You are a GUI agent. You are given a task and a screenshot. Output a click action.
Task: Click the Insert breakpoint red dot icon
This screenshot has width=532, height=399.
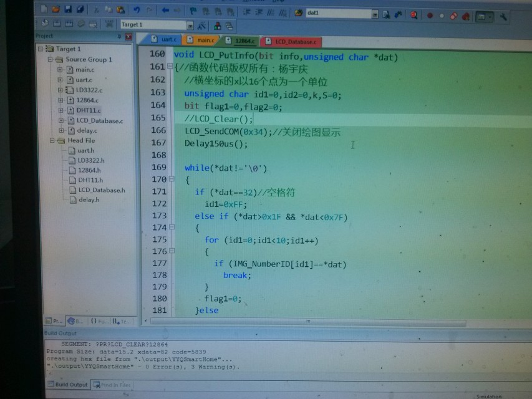pyautogui.click(x=430, y=15)
